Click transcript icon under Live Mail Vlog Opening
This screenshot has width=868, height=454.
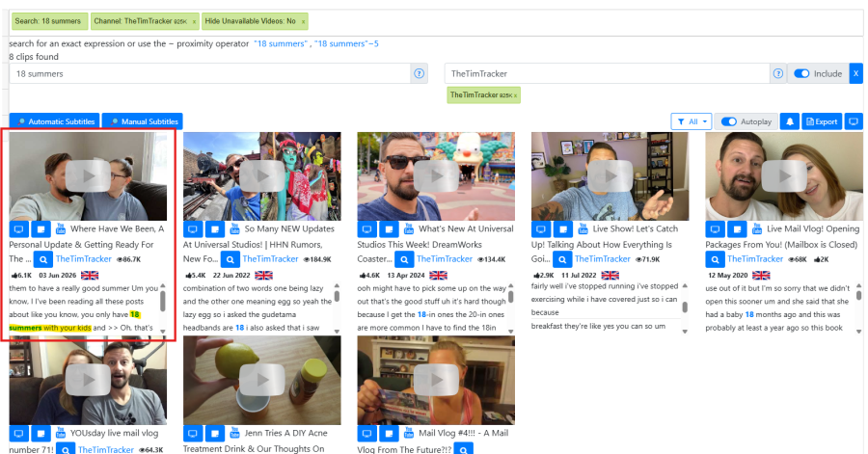pos(737,229)
